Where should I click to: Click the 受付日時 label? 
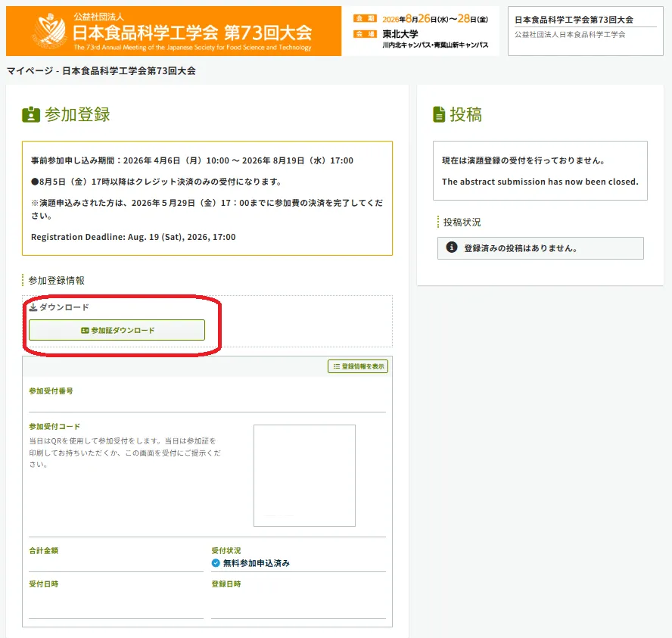(44, 584)
